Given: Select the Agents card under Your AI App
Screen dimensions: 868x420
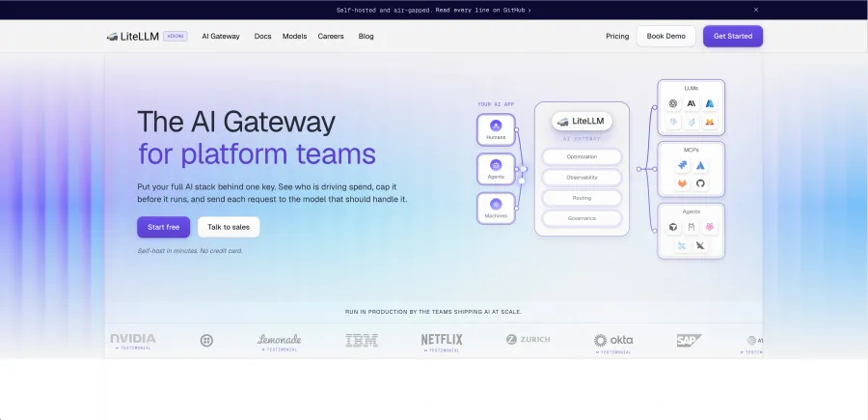Looking at the screenshot, I should coord(496,169).
